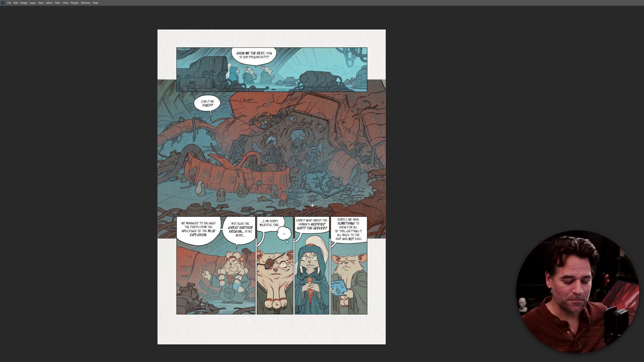Click the 'Can it be fixed?' speech bubble

click(x=207, y=104)
